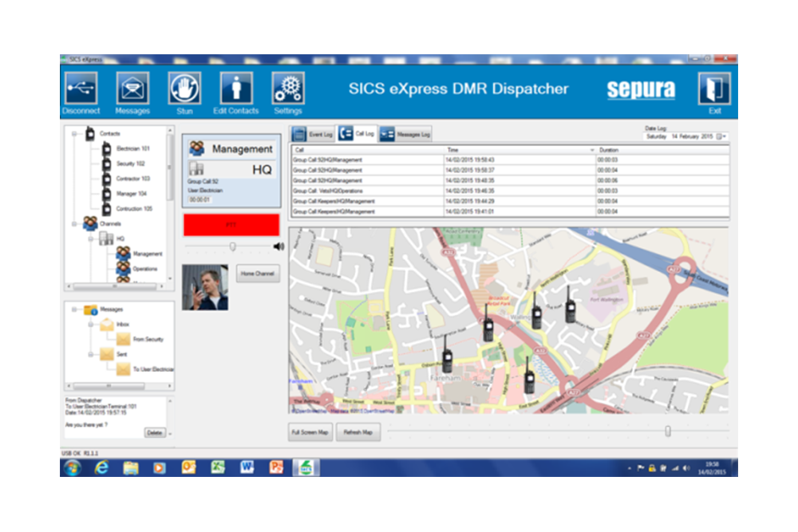
Task: Click the map zoom slider handle
Action: tap(668, 432)
